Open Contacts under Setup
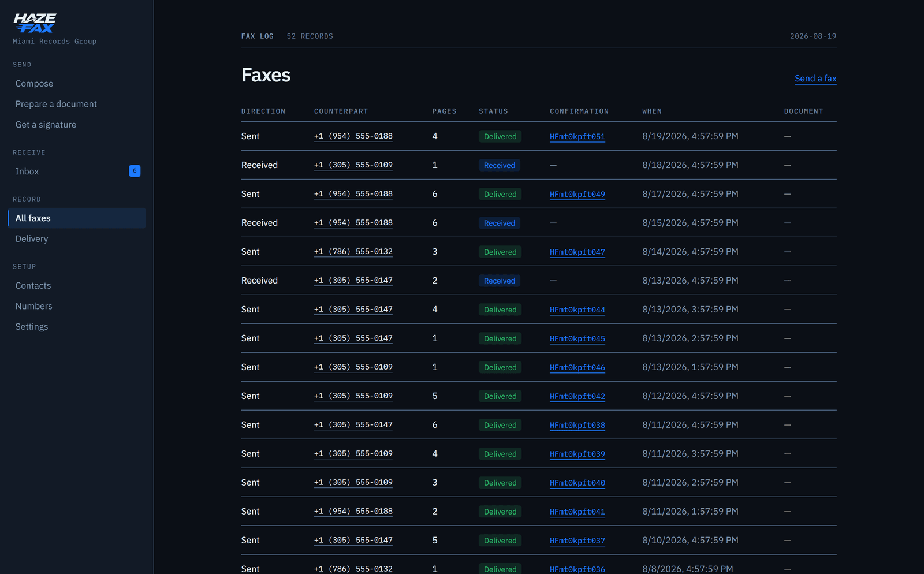Screen dimensions: 924x574 pyautogui.click(x=33, y=286)
